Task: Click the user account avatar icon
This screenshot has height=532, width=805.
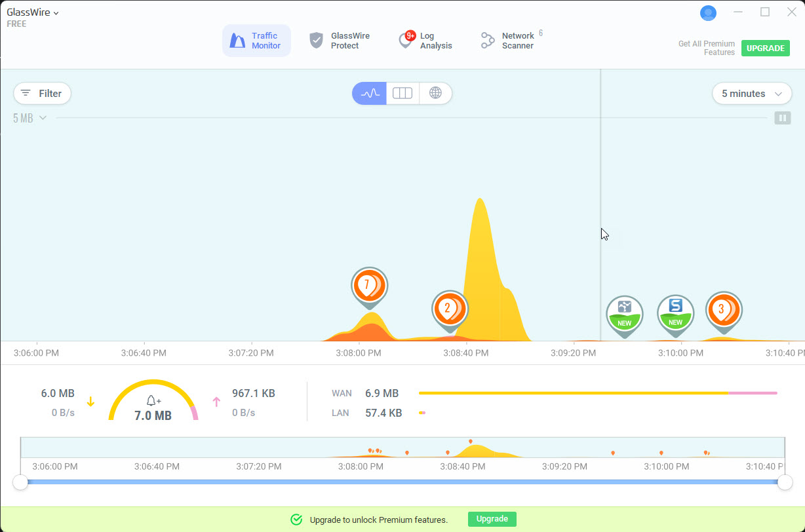Action: [x=708, y=12]
